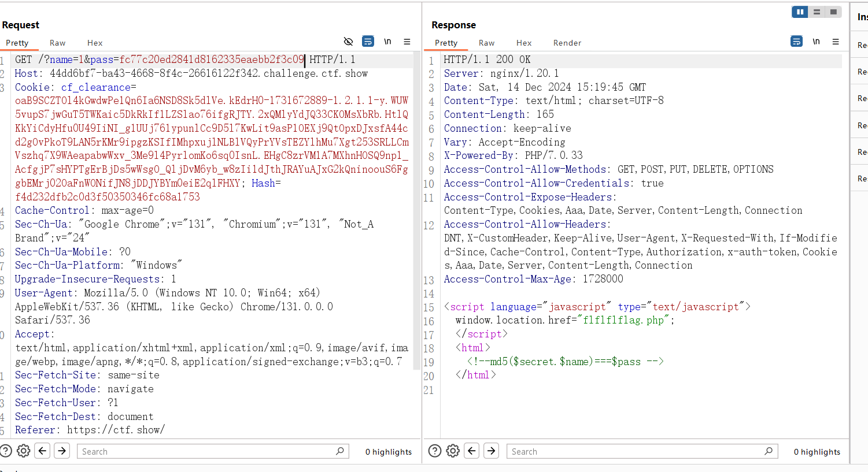Click the Cookie cf_clearance header name

96,87
